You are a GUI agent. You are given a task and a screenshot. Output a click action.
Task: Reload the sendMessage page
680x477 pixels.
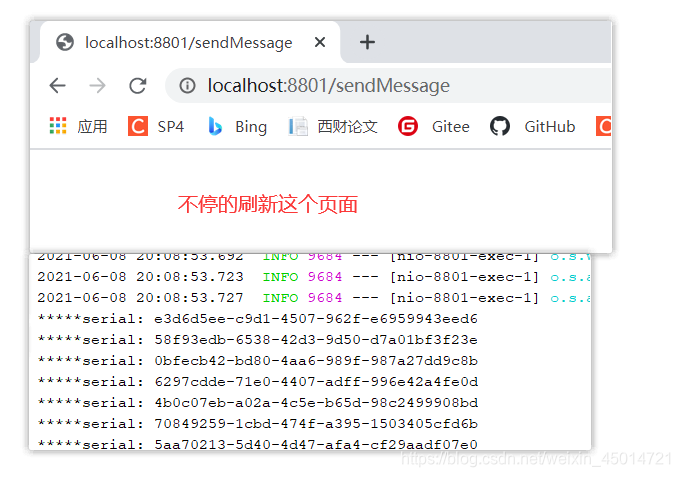coord(138,85)
